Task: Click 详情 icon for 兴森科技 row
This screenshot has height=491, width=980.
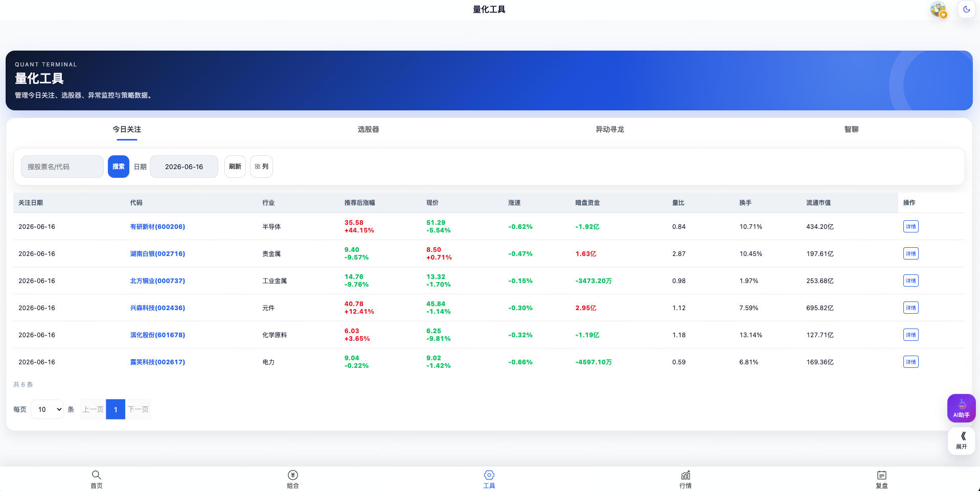Action: coord(910,308)
